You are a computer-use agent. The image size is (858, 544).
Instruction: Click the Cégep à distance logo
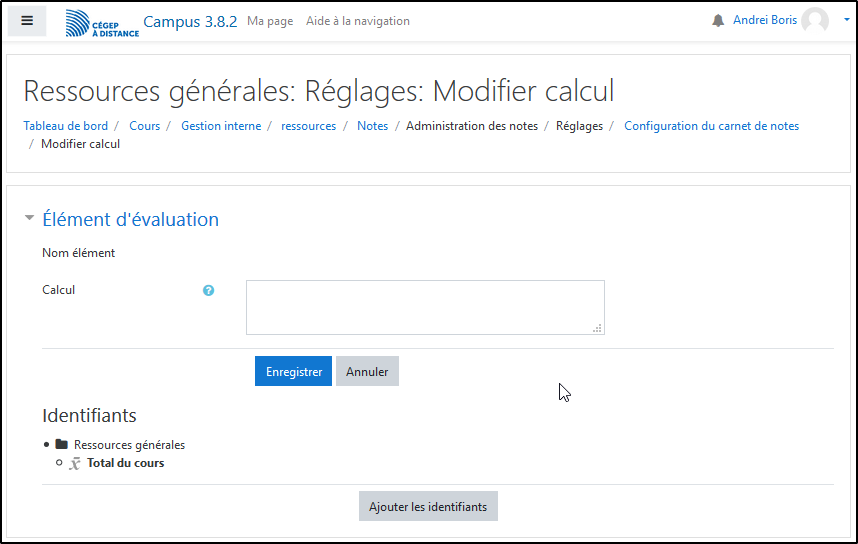[x=102, y=23]
